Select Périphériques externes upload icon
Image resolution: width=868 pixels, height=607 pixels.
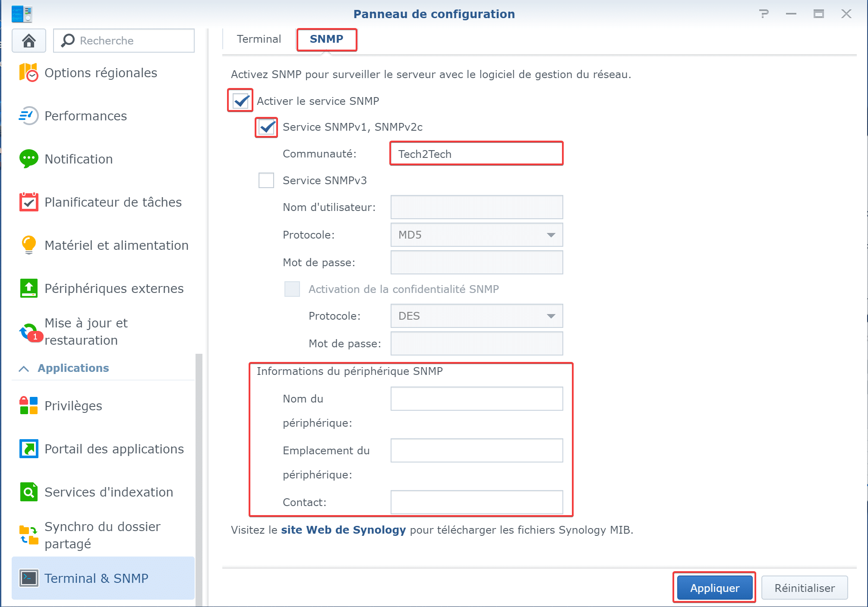click(28, 288)
